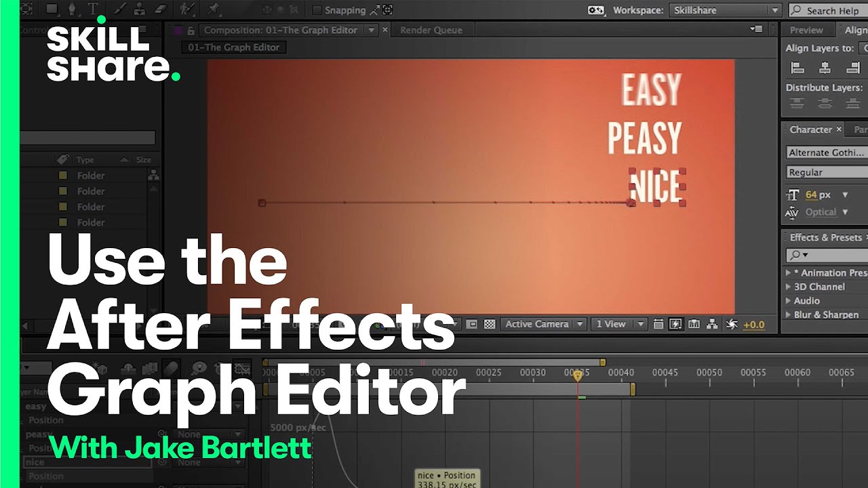
Task: Click the current time indicator marker
Action: pos(578,375)
